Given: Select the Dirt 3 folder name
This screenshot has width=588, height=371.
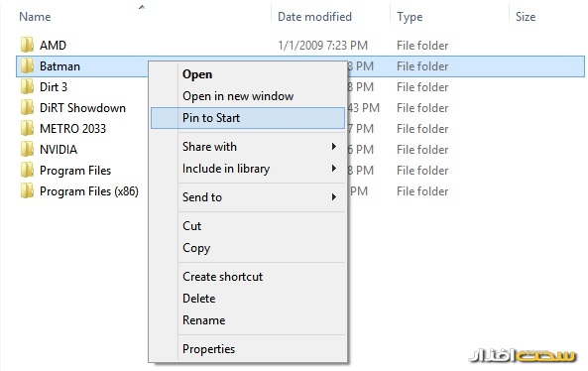Looking at the screenshot, I should pos(54,86).
